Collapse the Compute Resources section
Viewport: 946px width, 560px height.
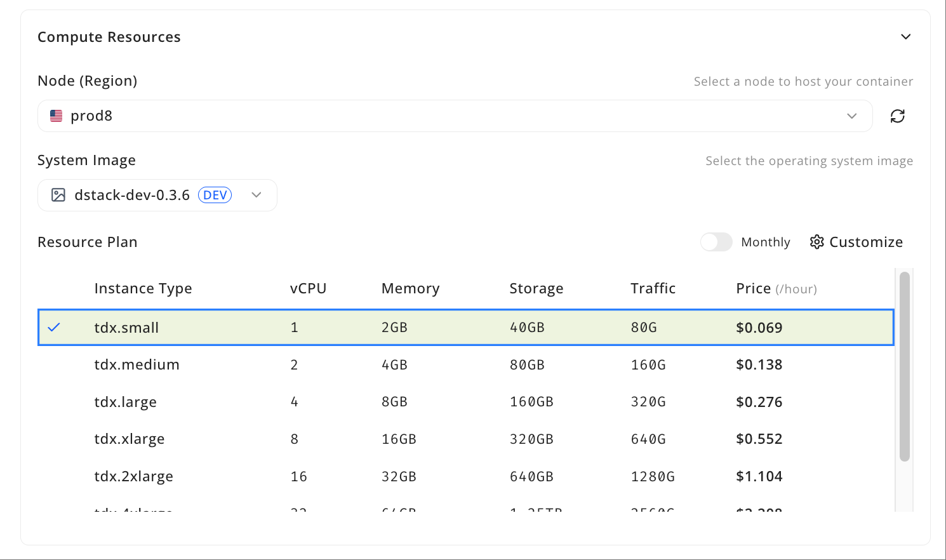pyautogui.click(x=906, y=36)
